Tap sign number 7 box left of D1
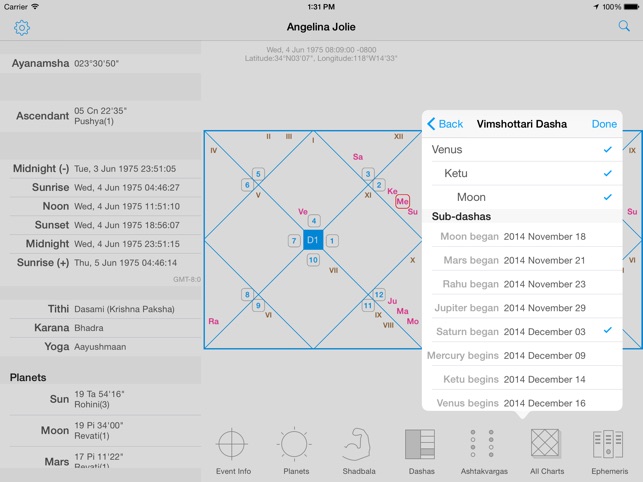643x482 pixels. point(294,240)
